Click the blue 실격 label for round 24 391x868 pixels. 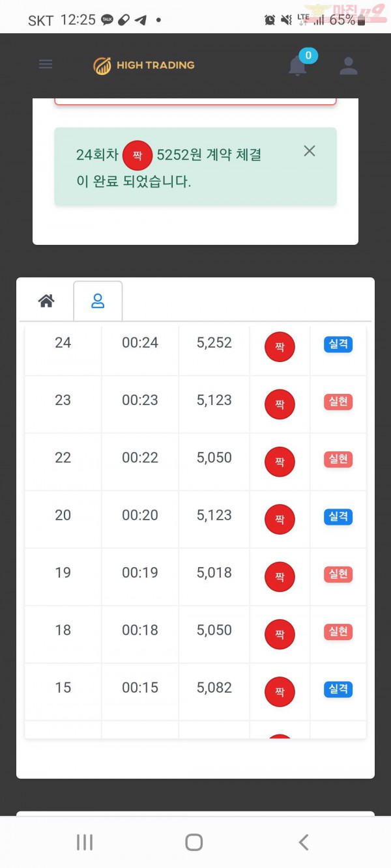pyautogui.click(x=338, y=344)
